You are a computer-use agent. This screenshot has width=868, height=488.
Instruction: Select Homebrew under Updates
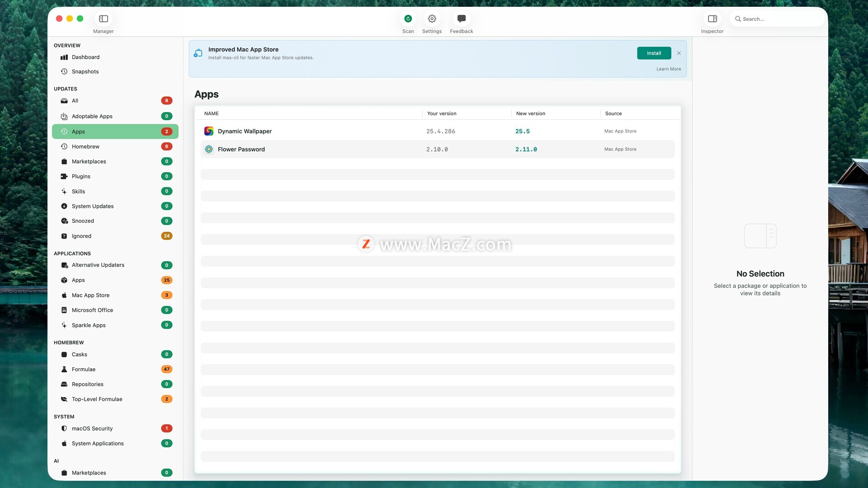(x=115, y=146)
